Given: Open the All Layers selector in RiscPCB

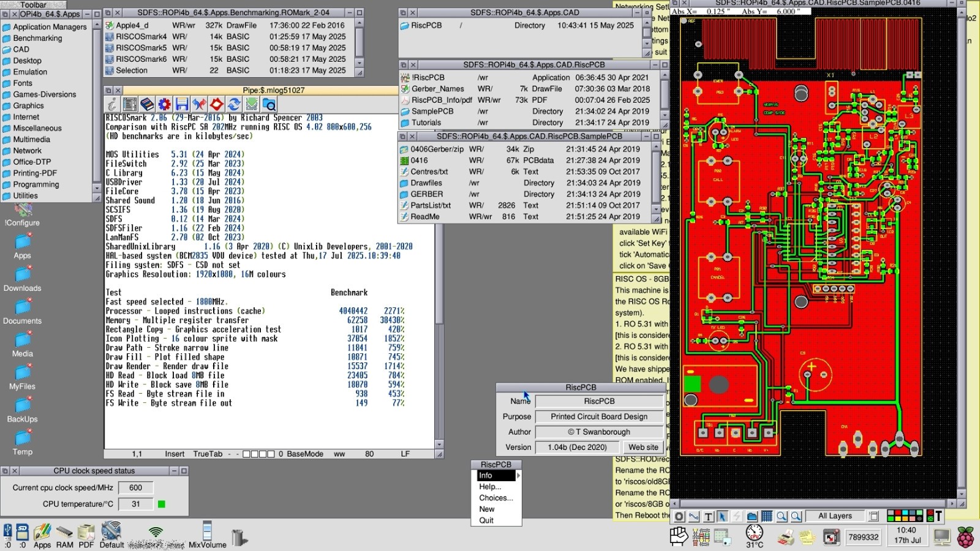Looking at the screenshot, I should (835, 516).
